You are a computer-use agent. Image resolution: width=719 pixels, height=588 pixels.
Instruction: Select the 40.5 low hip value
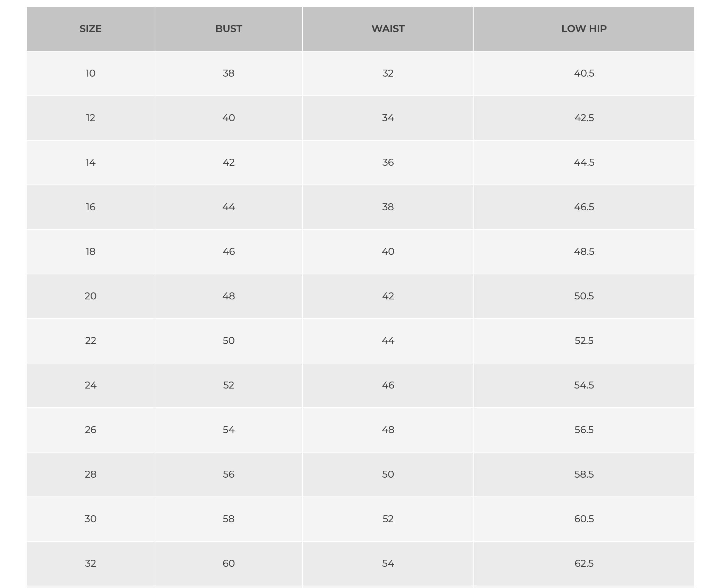[584, 73]
